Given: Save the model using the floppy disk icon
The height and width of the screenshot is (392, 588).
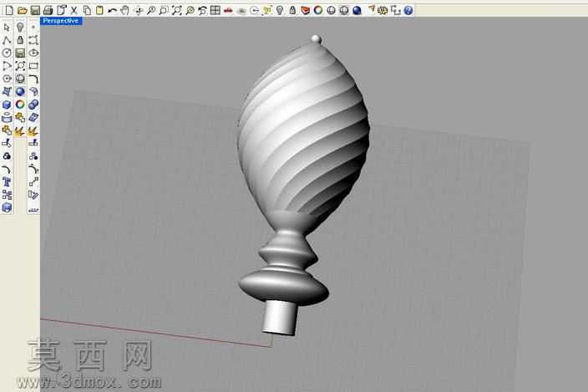Looking at the screenshot, I should tap(35, 10).
